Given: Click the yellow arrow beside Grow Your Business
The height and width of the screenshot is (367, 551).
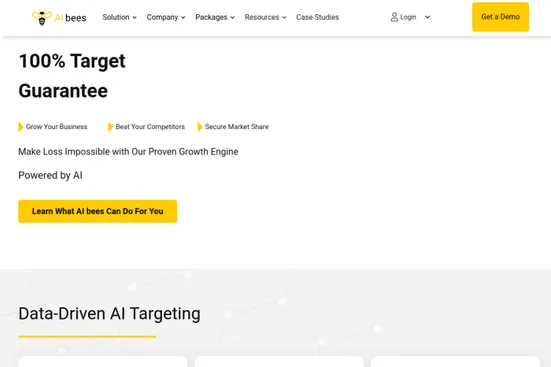Looking at the screenshot, I should pos(21,127).
